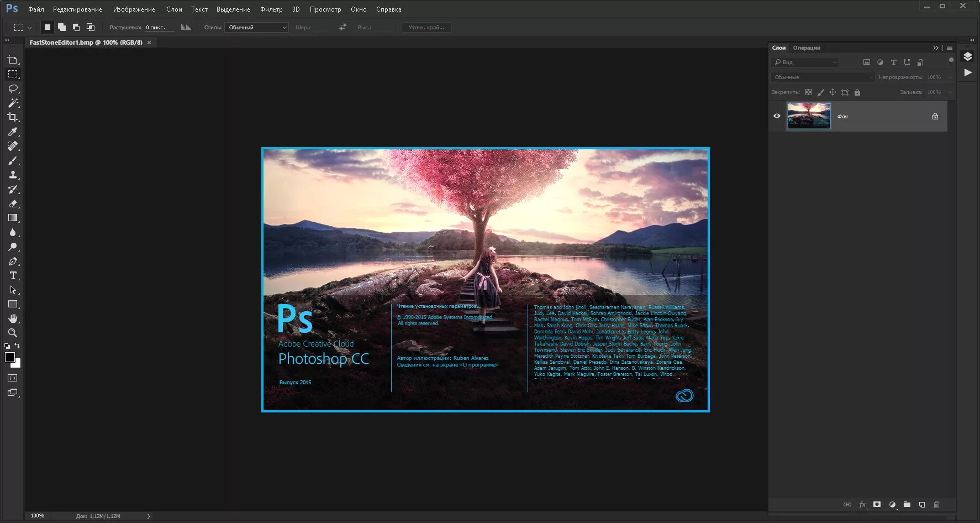Toggle Quick Mask mode
The width and height of the screenshot is (980, 523).
point(13,378)
